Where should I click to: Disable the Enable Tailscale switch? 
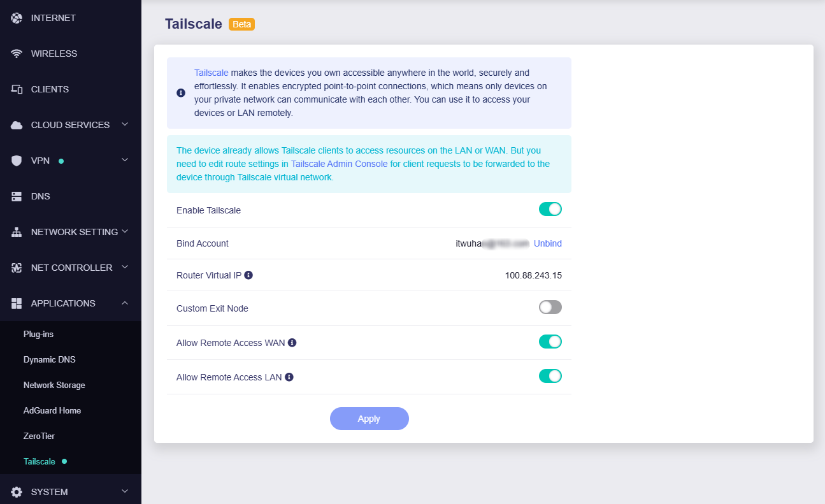pos(550,209)
